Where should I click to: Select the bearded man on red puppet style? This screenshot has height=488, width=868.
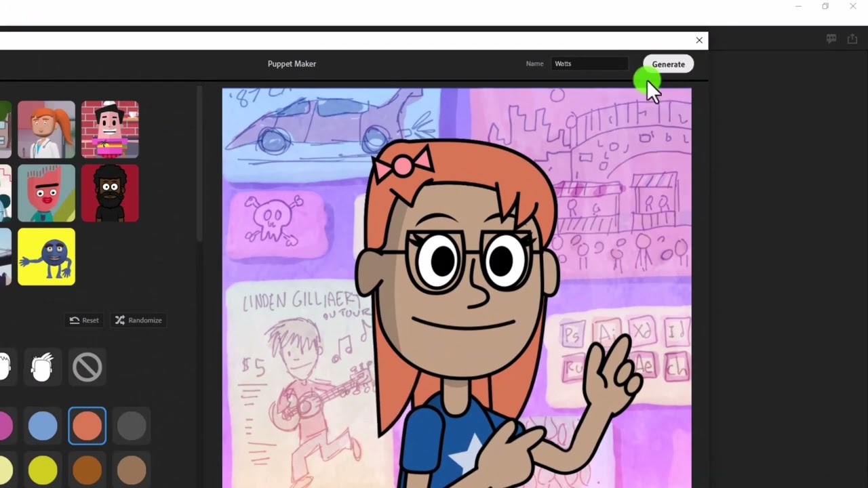(x=110, y=193)
